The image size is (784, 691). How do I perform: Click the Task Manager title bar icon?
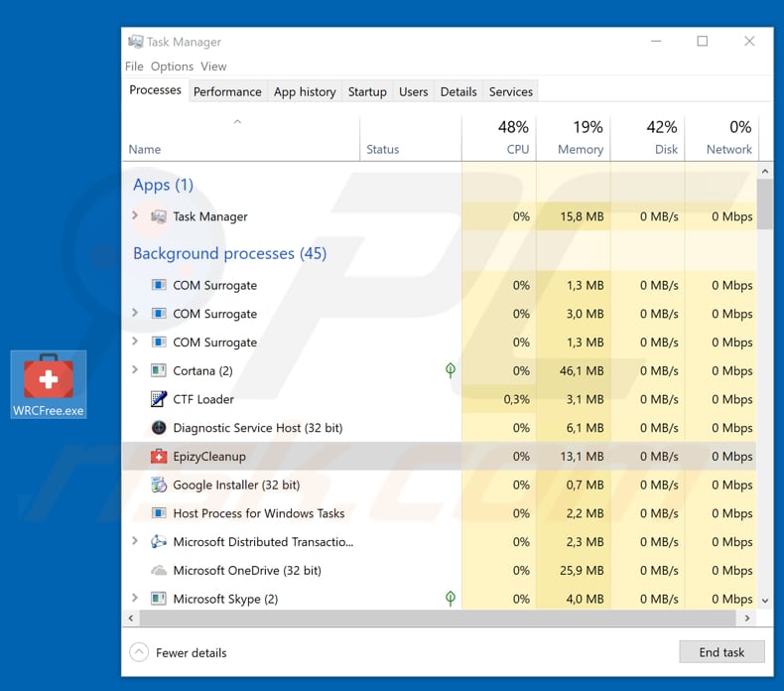coord(136,42)
